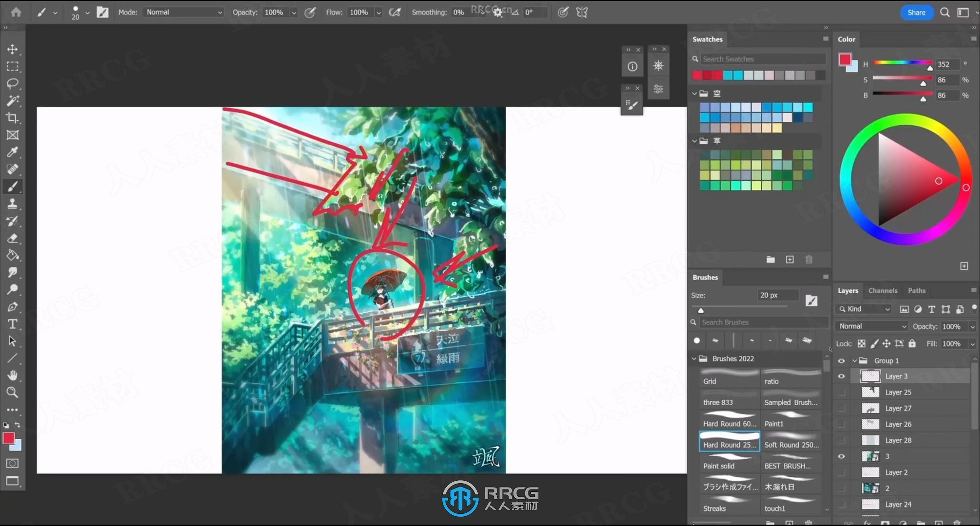Select the Rectangular Marquee tool

13,66
